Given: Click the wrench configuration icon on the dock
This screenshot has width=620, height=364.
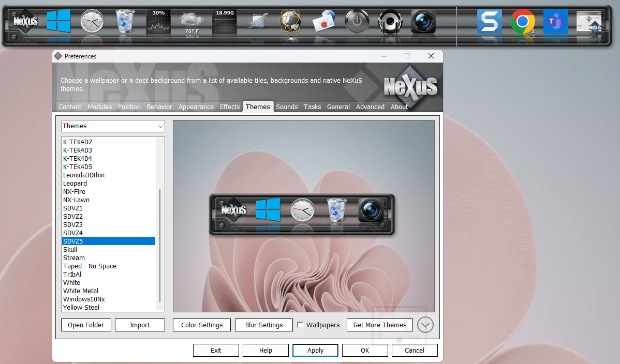Looking at the screenshot, I should point(257,22).
